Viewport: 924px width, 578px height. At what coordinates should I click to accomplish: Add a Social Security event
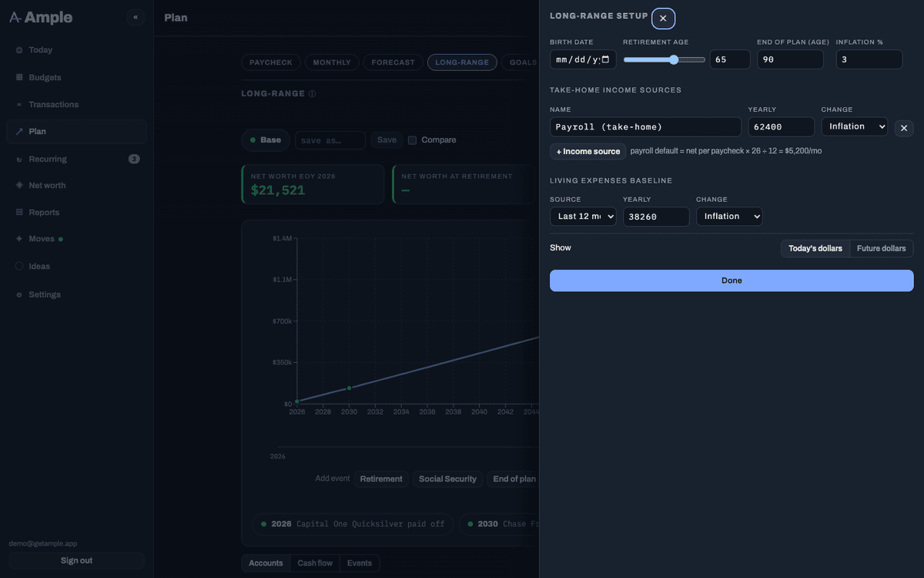tap(447, 479)
